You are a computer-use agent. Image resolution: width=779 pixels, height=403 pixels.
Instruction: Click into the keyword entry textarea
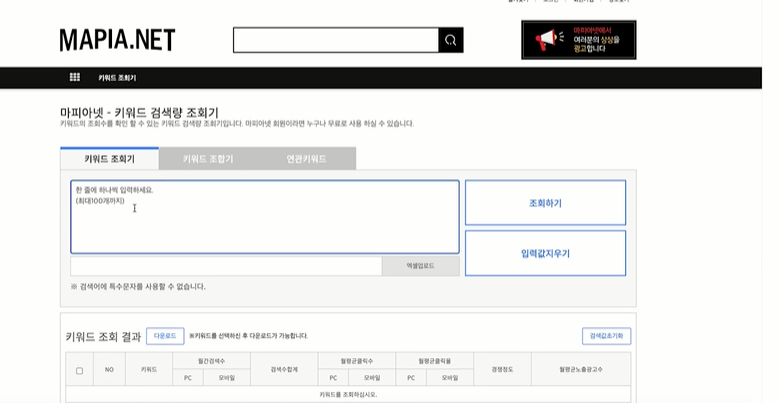point(265,217)
